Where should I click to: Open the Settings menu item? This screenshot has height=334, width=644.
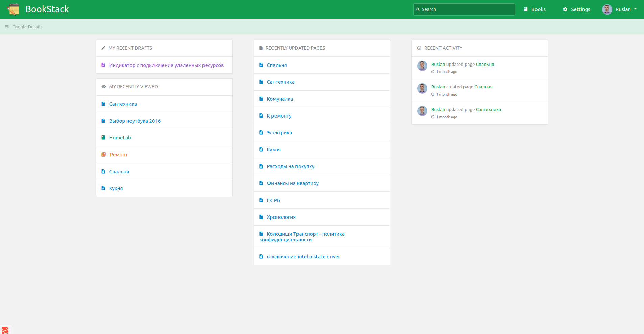[580, 9]
